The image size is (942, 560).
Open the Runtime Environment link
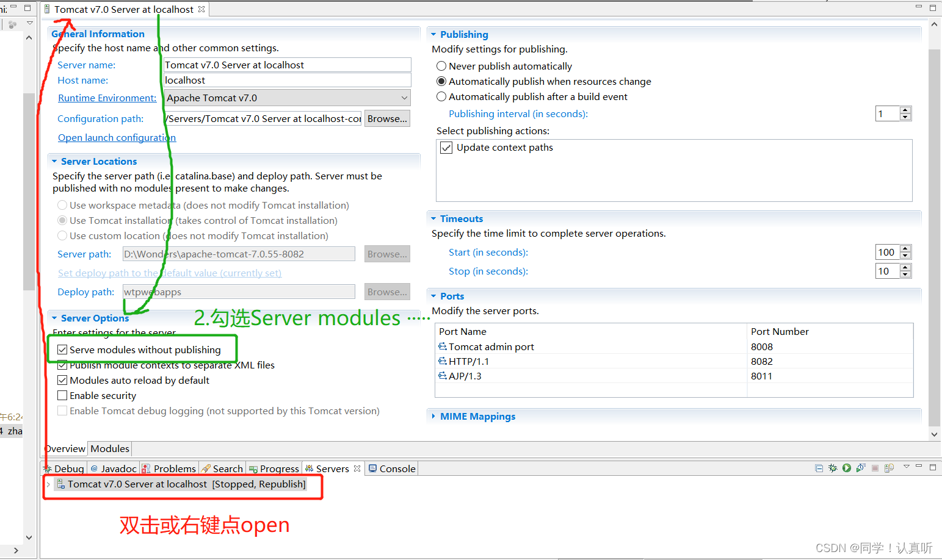107,98
